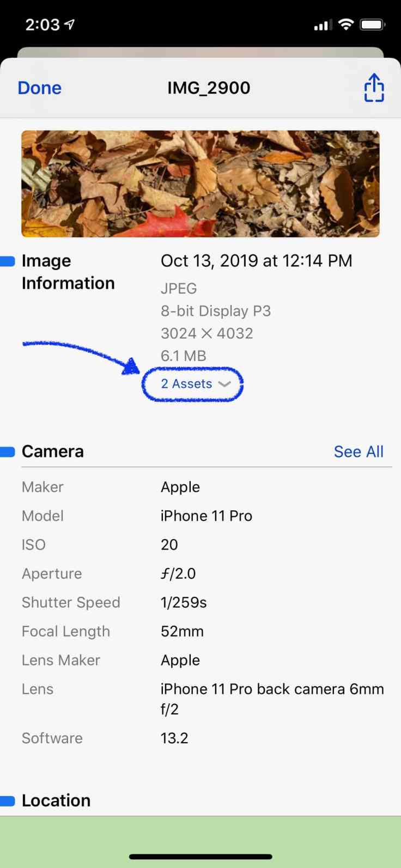Viewport: 401px width, 868px height.
Task: Tap the iPhone 11 Pro model value
Action: tap(206, 516)
